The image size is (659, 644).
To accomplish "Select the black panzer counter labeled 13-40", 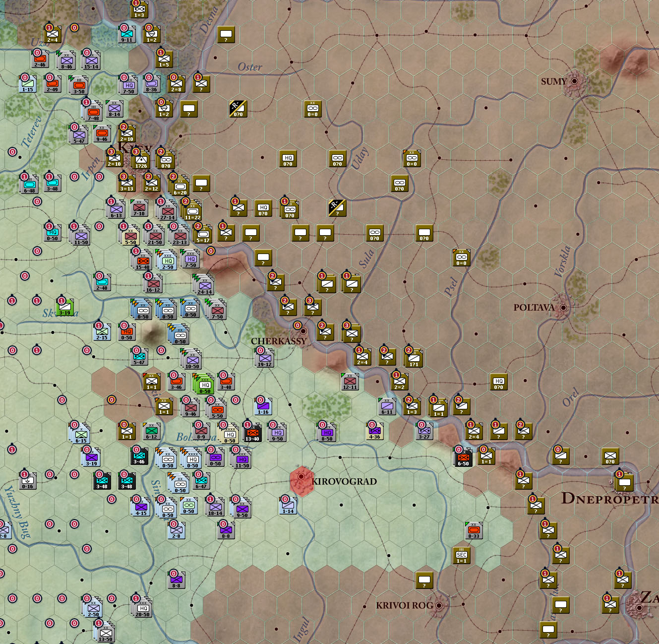I will click(252, 432).
